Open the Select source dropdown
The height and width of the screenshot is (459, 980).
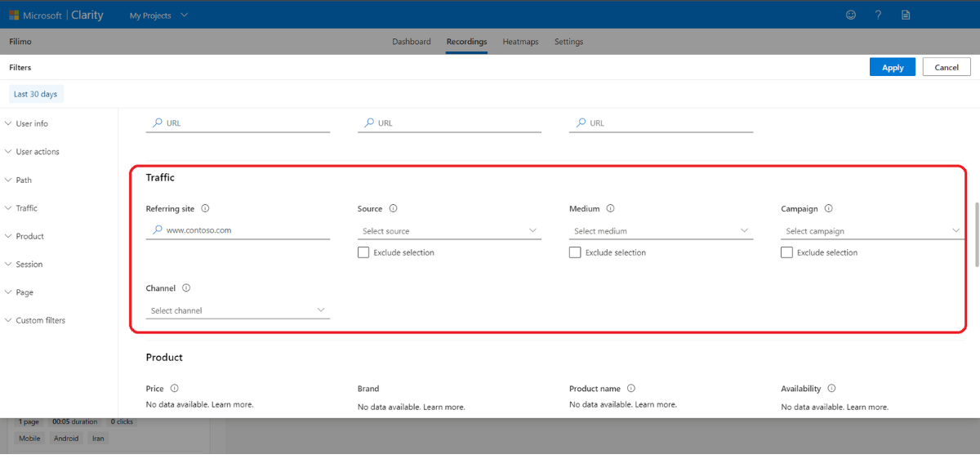coord(449,231)
